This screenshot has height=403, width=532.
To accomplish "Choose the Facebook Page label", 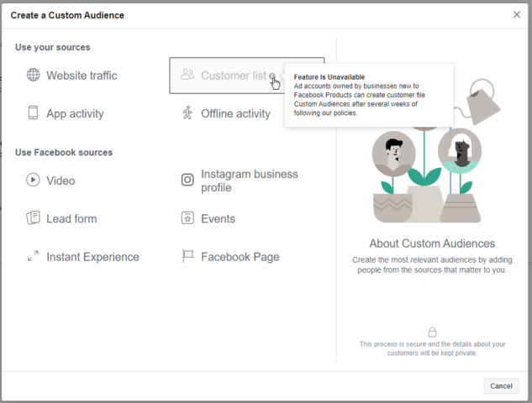I will [240, 257].
